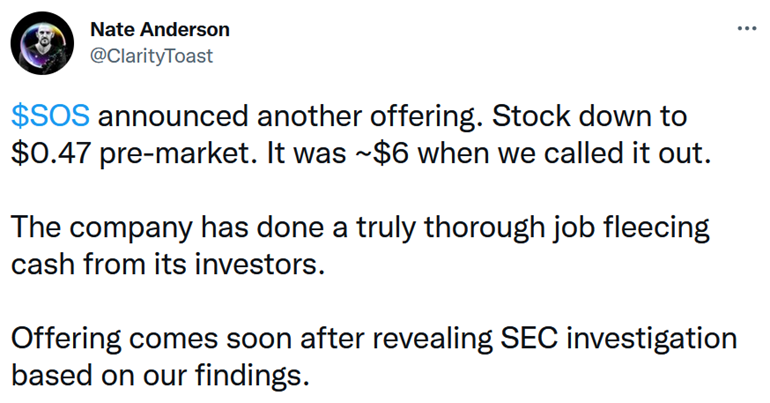Open the Nate Anderson display name link
Viewport: 770px width, 403px height.
pos(160,29)
